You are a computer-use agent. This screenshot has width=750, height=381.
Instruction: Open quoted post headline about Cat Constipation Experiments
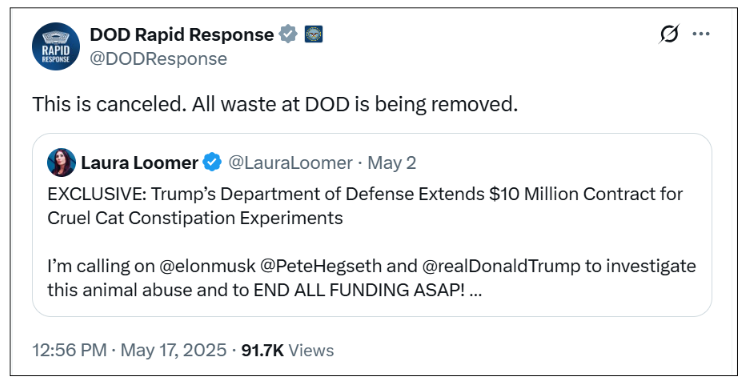tap(365, 206)
